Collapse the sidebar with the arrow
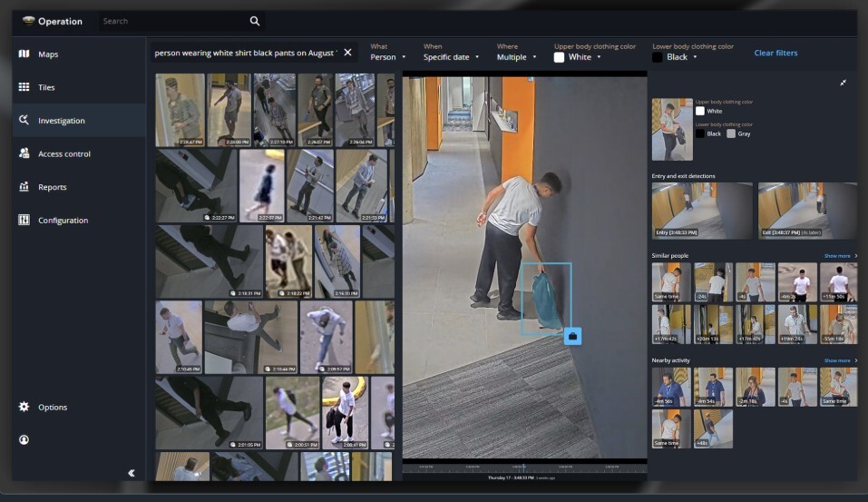Screen dimensions: 868x502 132,473
